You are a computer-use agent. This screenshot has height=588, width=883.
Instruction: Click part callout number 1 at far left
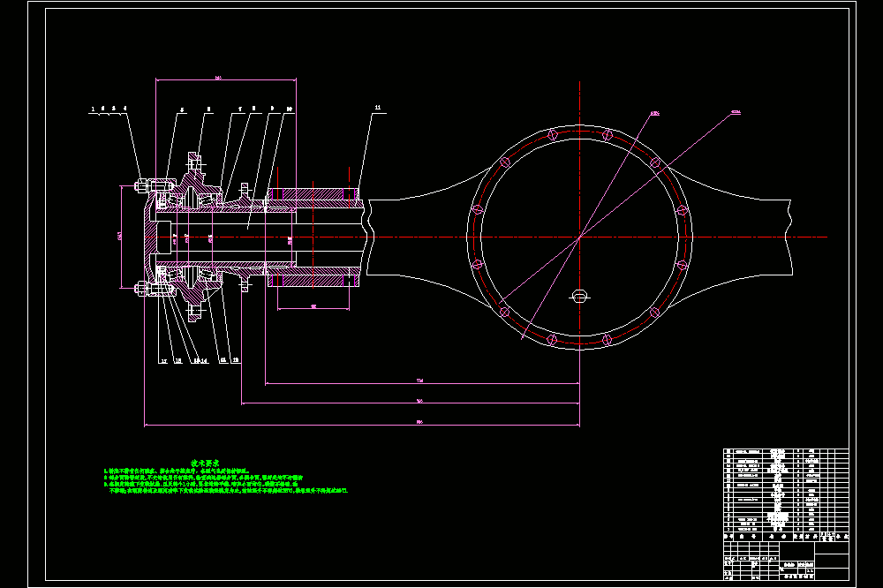(x=93, y=109)
